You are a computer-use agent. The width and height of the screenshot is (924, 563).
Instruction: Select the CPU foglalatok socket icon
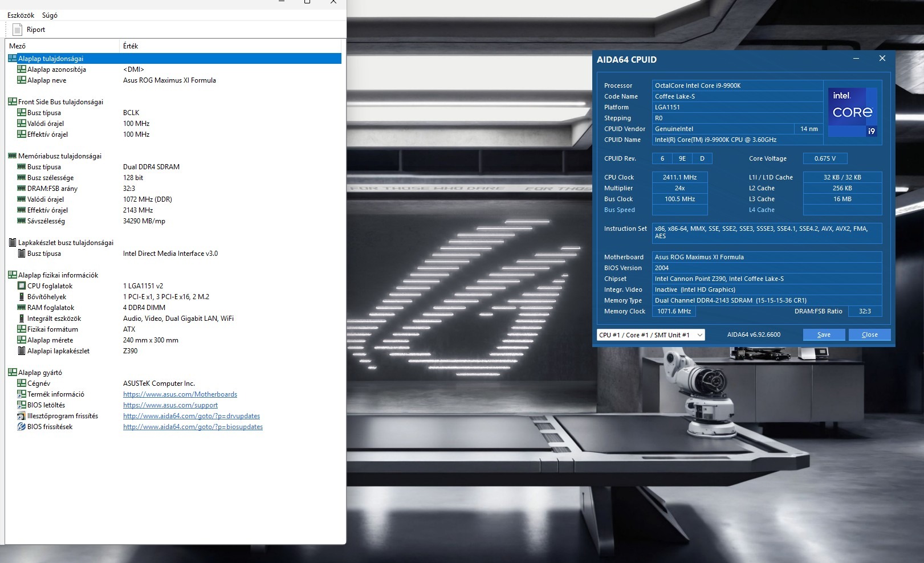click(22, 285)
